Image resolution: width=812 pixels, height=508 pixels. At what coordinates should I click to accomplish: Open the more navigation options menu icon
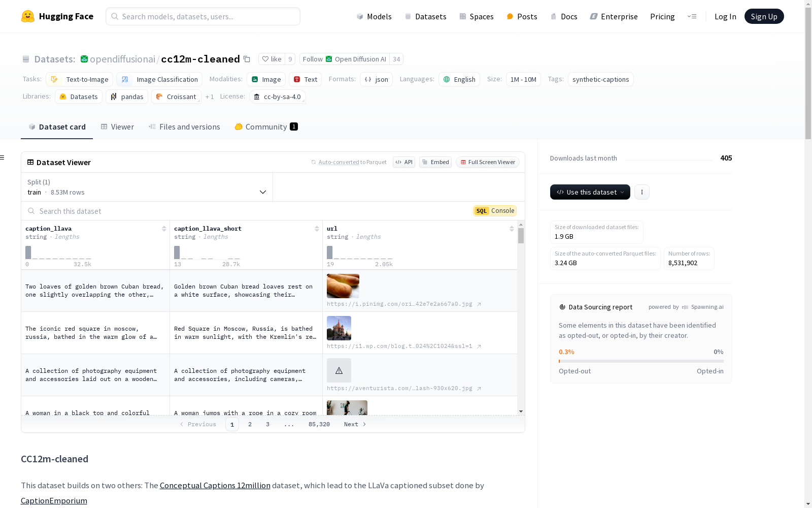click(x=692, y=16)
